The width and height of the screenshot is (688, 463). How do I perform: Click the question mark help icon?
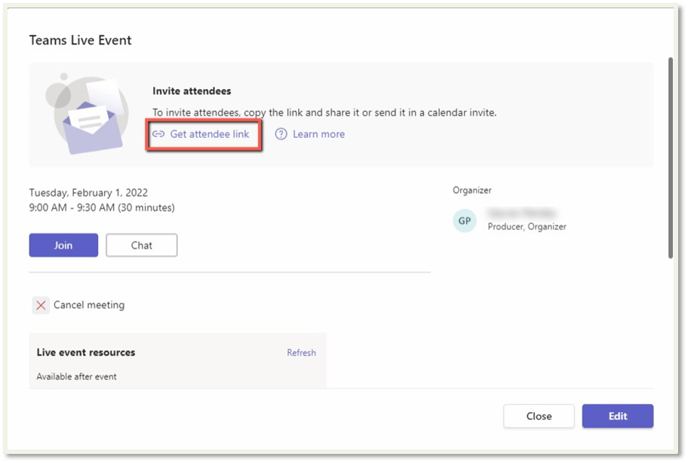(281, 134)
